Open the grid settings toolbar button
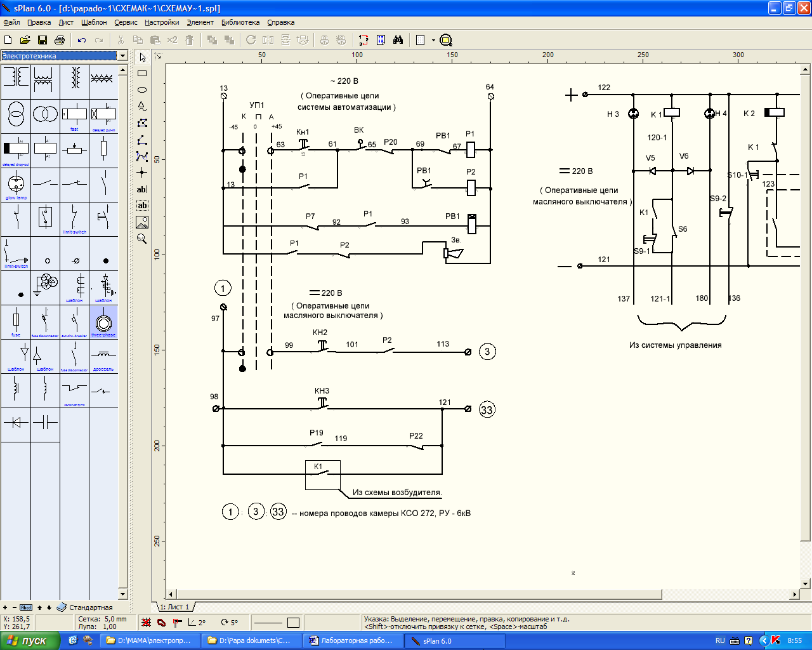 (x=420, y=40)
